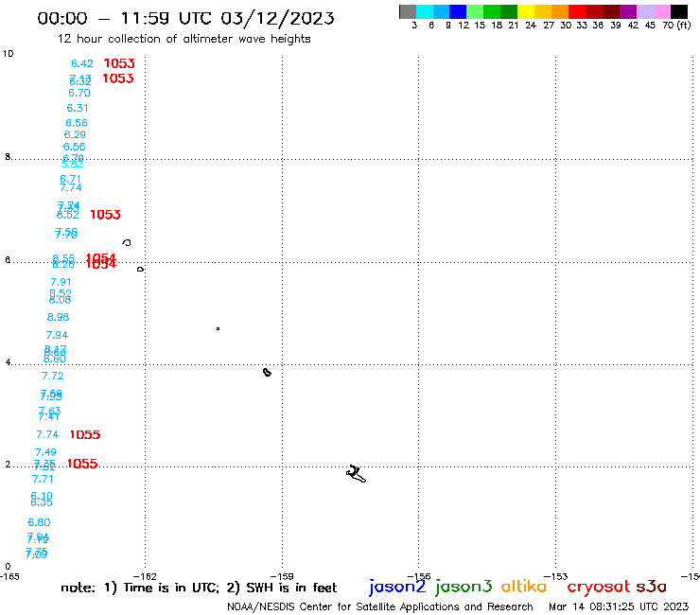Click the jason3 satellite label
The image size is (700, 615).
tap(464, 587)
